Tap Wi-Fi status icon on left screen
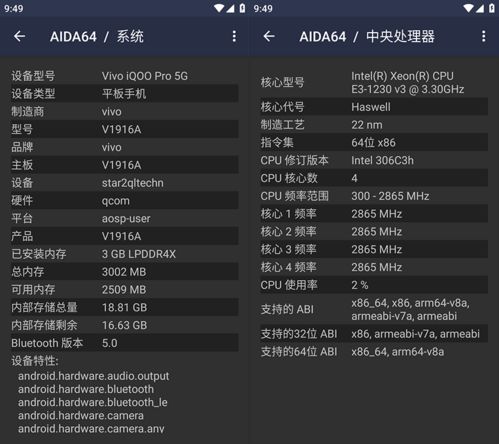The width and height of the screenshot is (499, 444). tap(219, 8)
